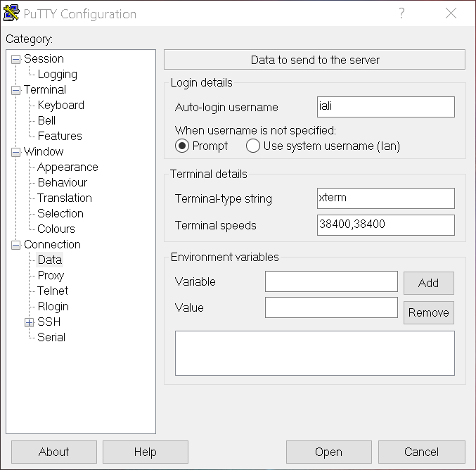Open the Connection category
476x470 pixels.
point(52,244)
